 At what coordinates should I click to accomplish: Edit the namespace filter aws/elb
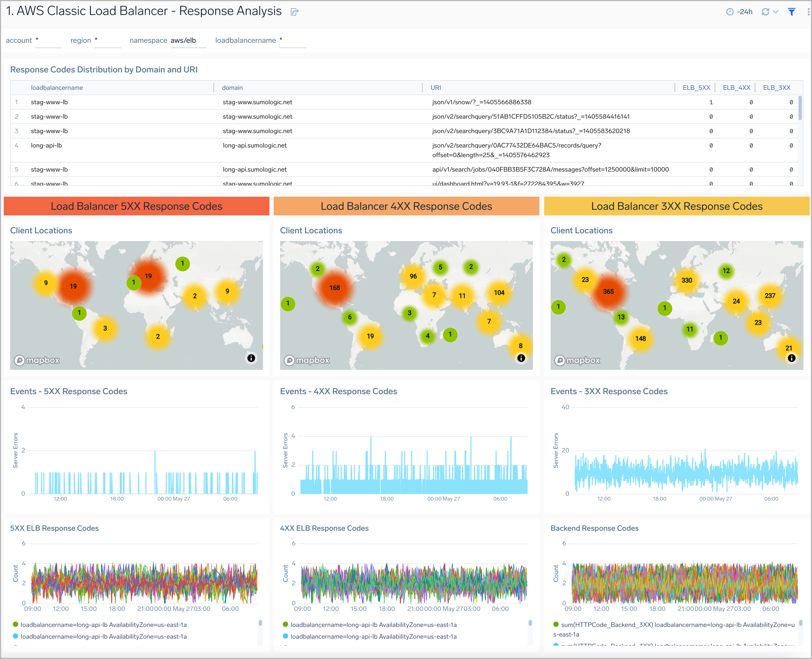click(x=188, y=41)
